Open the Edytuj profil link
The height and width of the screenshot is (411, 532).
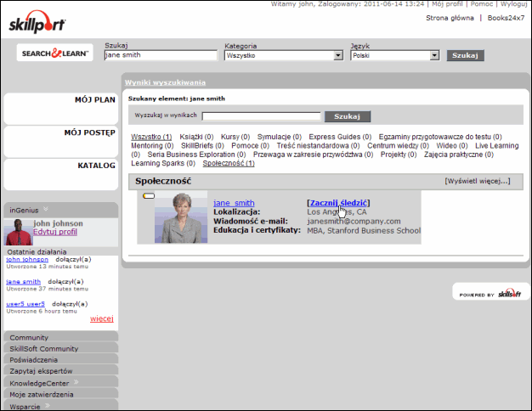point(54,232)
